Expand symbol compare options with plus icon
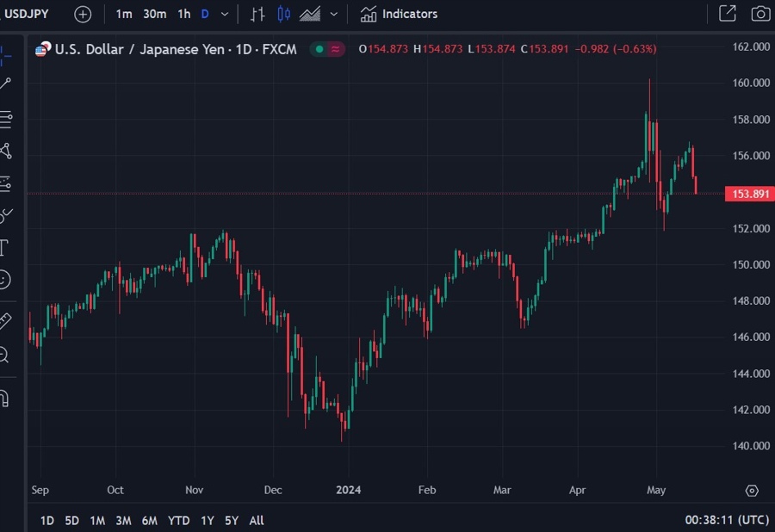This screenshot has width=775, height=532. [x=83, y=14]
